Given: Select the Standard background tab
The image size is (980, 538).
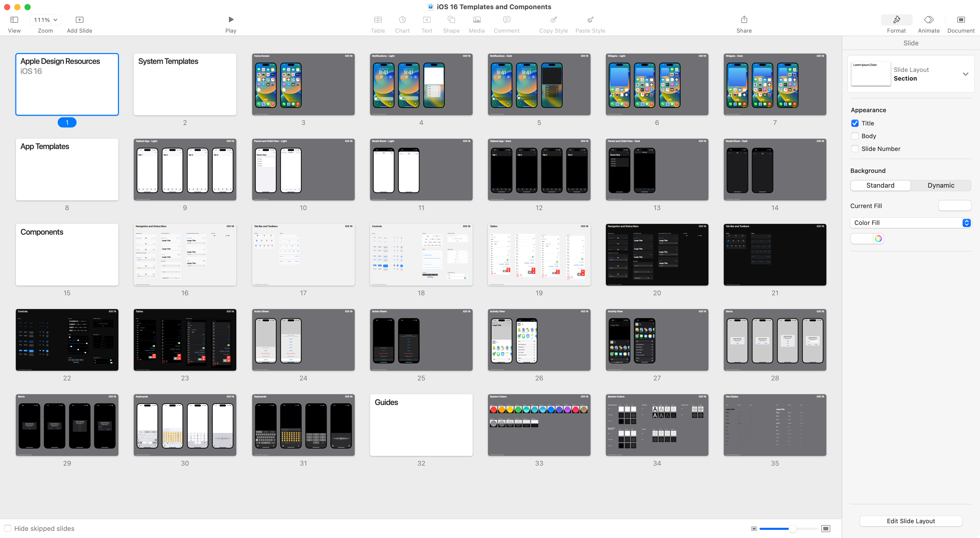Looking at the screenshot, I should pyautogui.click(x=880, y=186).
